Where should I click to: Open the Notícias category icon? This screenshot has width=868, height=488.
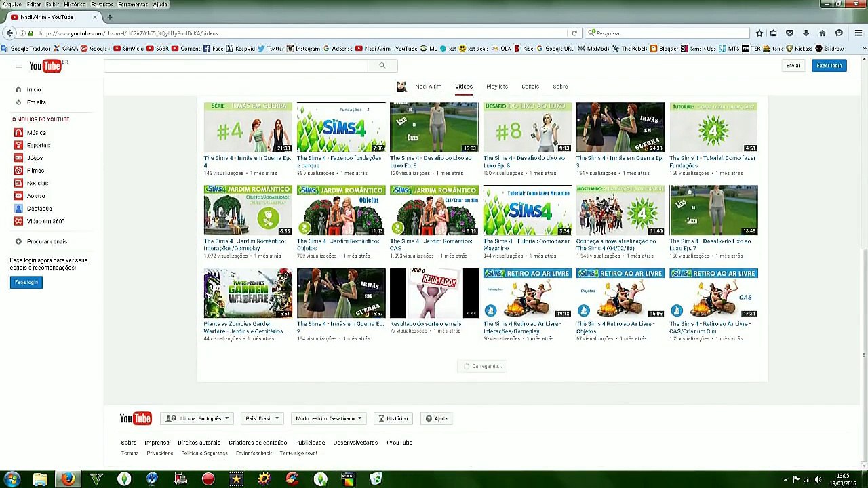point(18,183)
